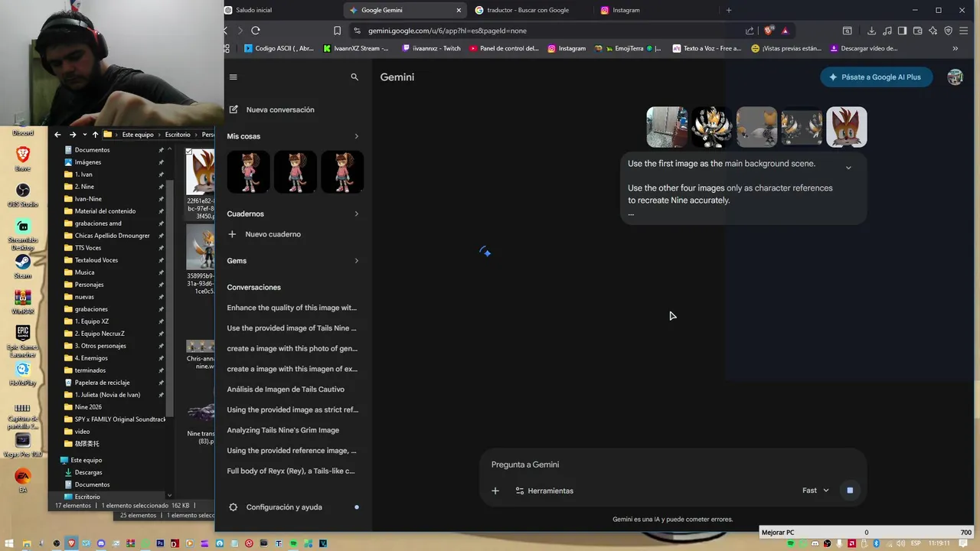The image size is (980, 551).
Task: Search Gemini conversations with the magnifier icon
Action: point(354,77)
